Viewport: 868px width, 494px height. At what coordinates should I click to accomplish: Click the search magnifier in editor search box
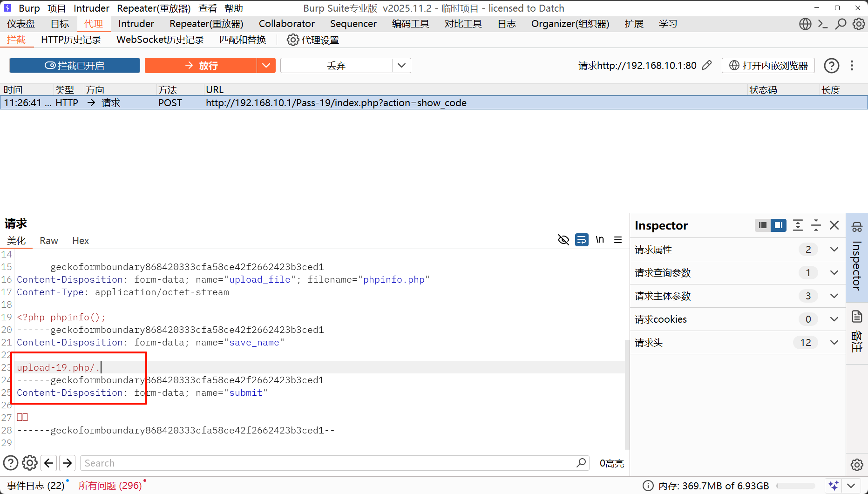pyautogui.click(x=581, y=463)
